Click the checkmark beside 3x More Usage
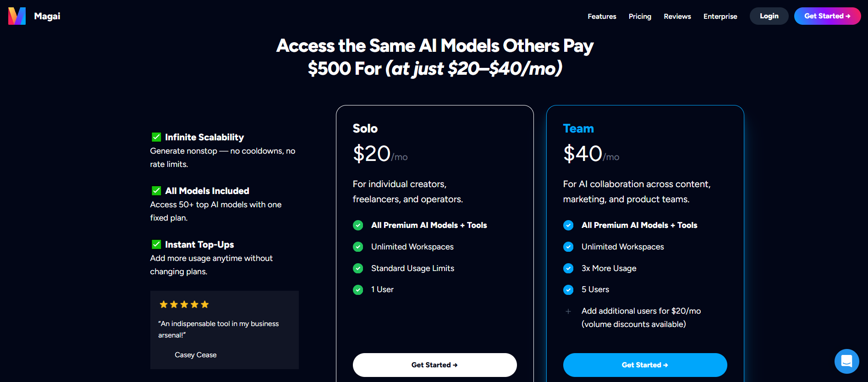868x382 pixels. pos(568,268)
